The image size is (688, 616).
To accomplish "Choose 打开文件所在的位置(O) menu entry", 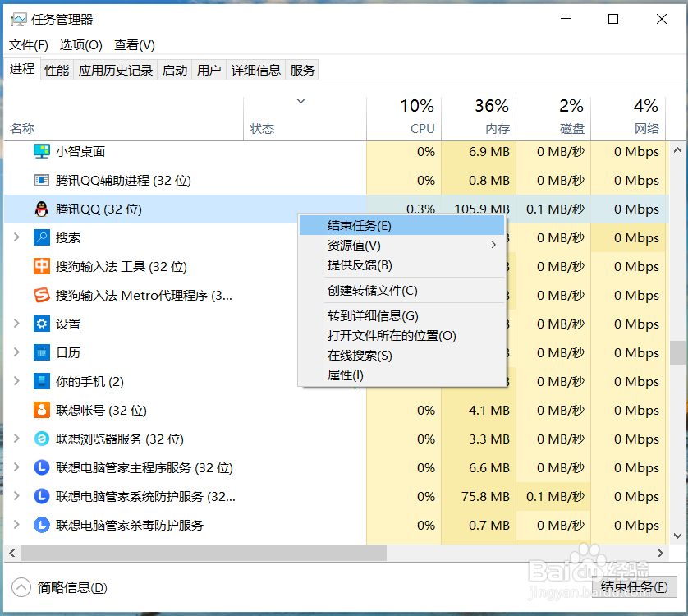I will pos(402,335).
